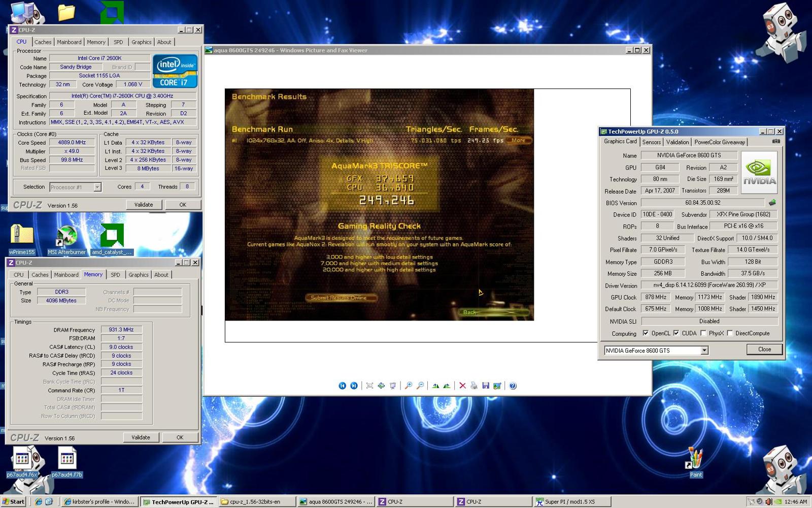This screenshot has height=508, width=812.
Task: Open SPD tab in bottom CPU-Z window
Action: coord(115,275)
